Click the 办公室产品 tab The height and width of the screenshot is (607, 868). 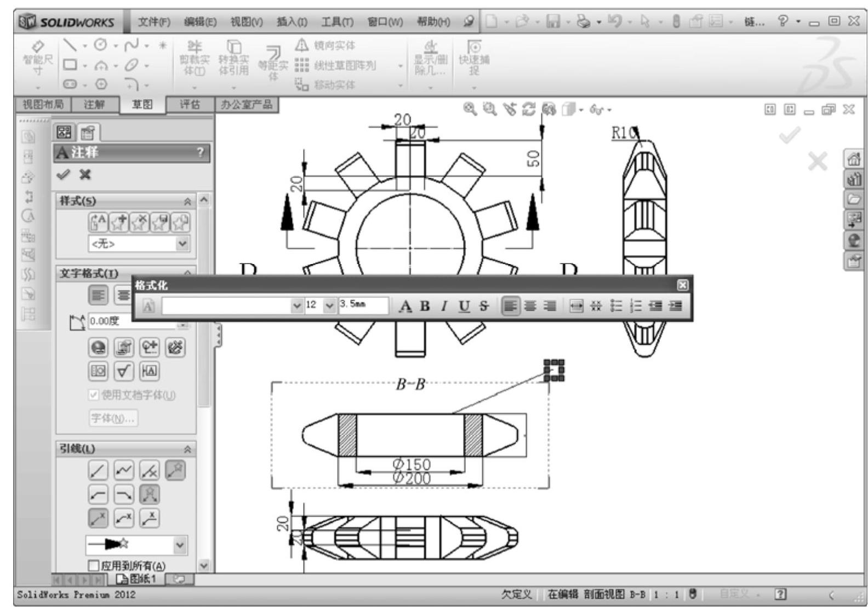click(x=247, y=105)
